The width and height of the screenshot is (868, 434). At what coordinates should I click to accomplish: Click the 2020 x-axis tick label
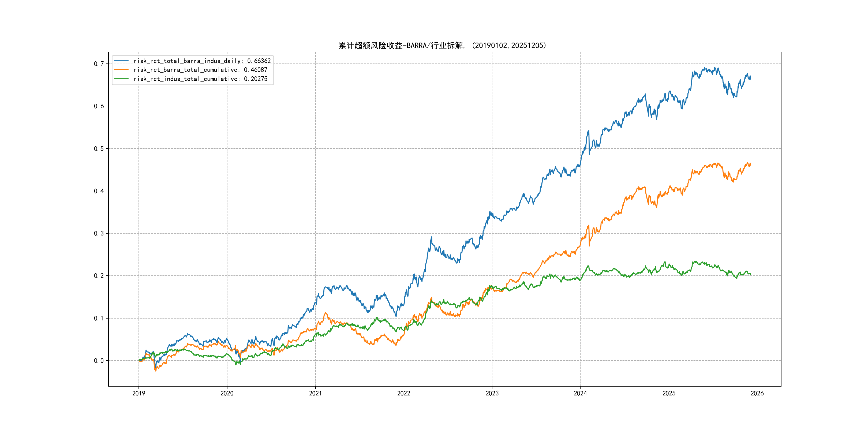click(227, 393)
